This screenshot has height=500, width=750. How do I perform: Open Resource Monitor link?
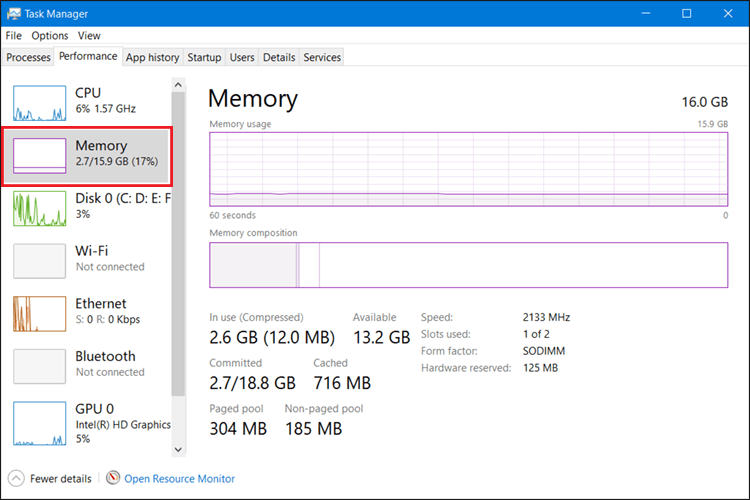click(179, 479)
